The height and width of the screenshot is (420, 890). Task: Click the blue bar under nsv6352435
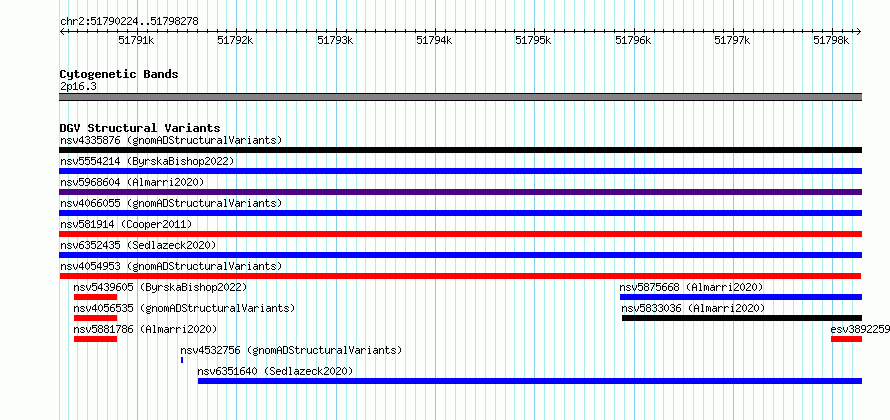460,255
